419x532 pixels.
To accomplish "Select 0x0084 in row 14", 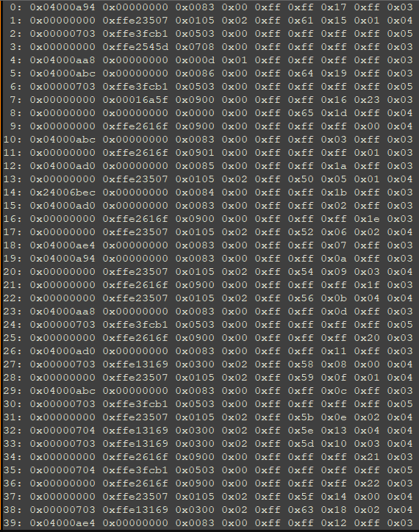I will [195, 193].
